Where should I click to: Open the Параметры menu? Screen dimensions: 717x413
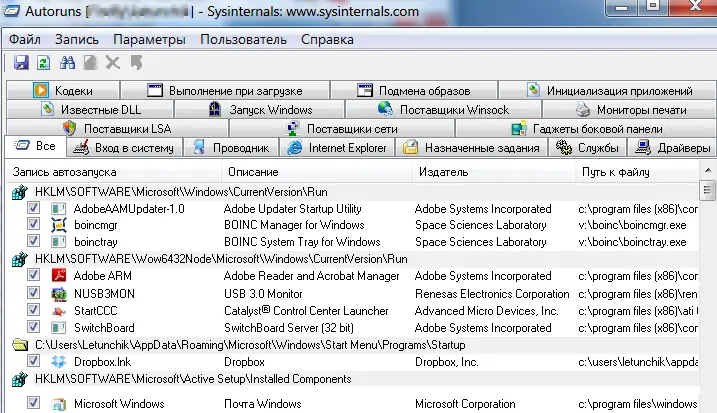150,39
